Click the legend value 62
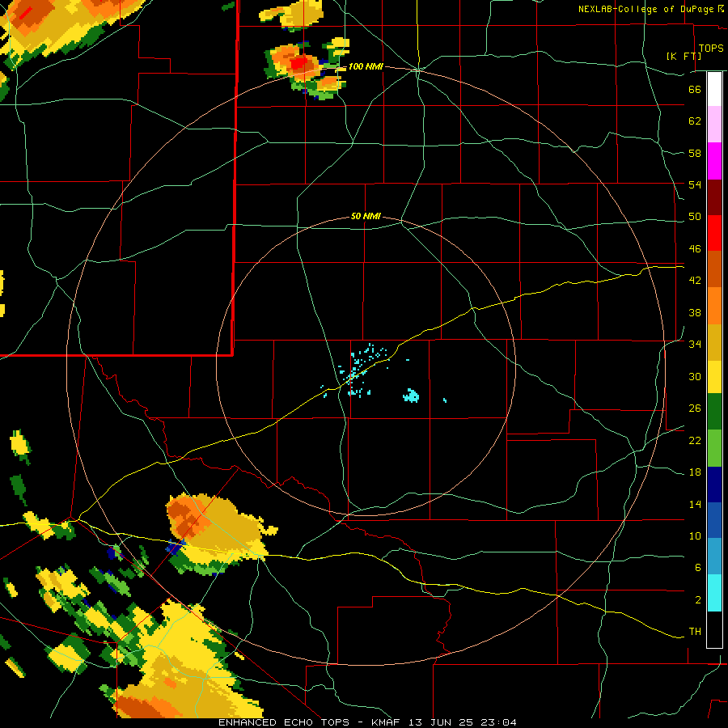Screen dimensions: 728x728 tap(695, 121)
